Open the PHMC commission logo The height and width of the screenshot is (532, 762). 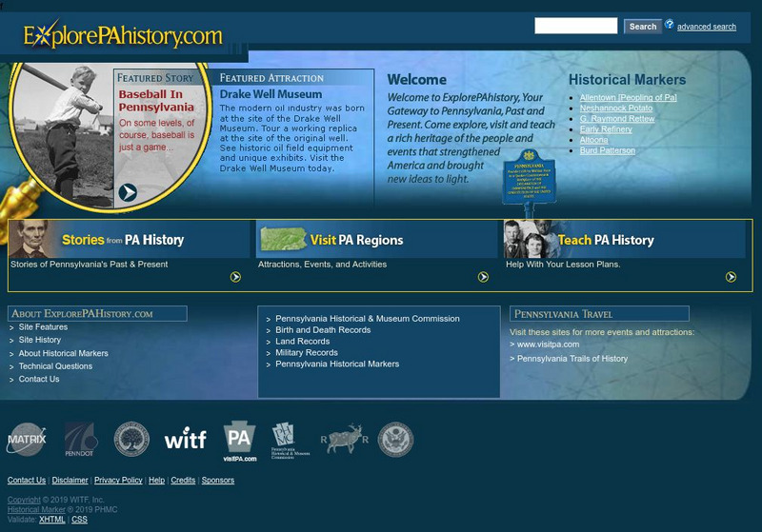290,441
